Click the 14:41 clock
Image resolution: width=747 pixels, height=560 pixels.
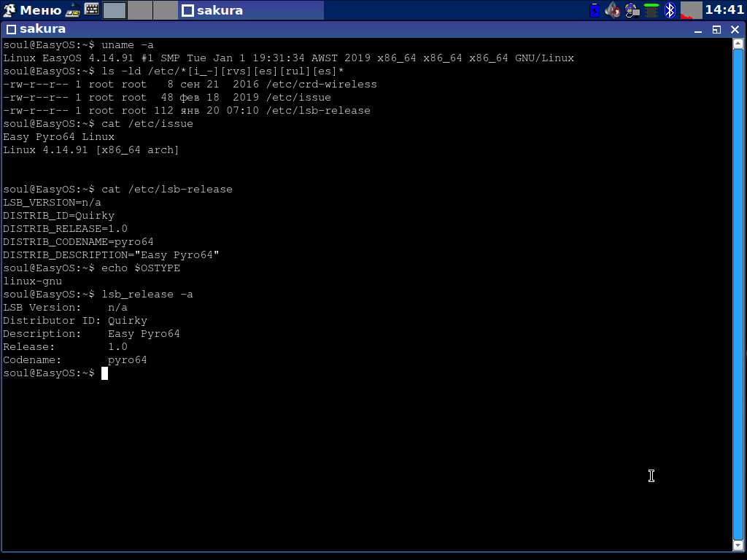tap(724, 9)
